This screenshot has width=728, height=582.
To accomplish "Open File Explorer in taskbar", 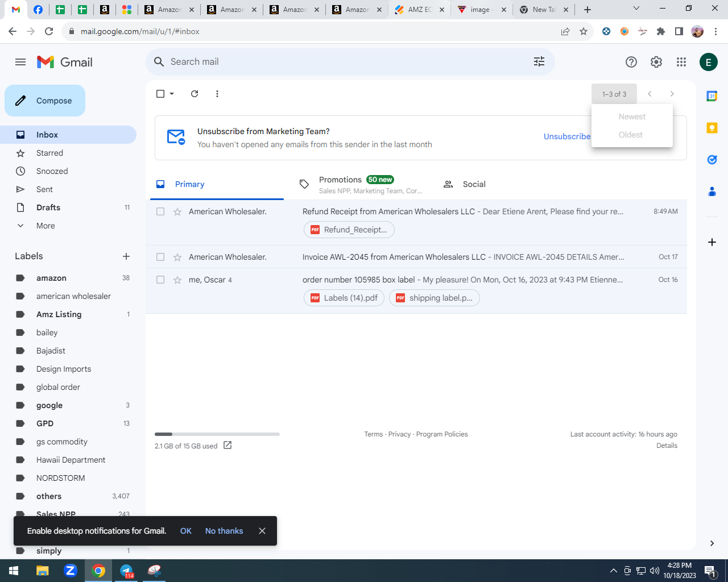I will coord(43,571).
